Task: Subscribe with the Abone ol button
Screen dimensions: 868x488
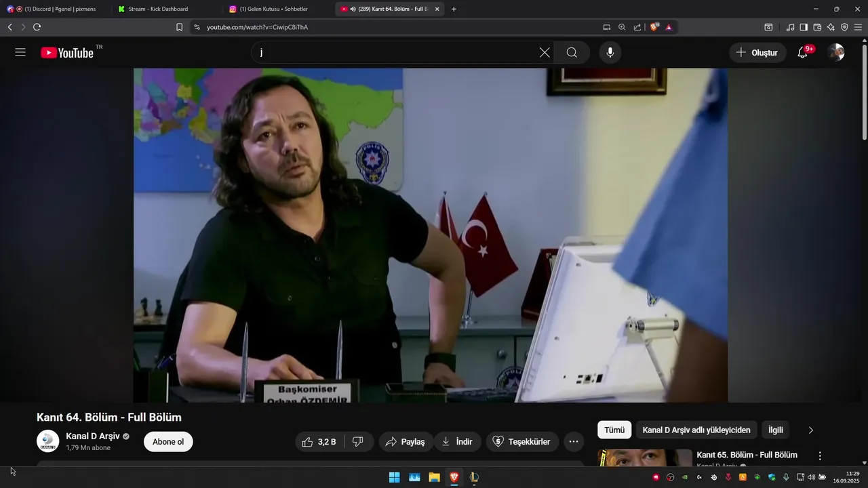Action: point(168,442)
